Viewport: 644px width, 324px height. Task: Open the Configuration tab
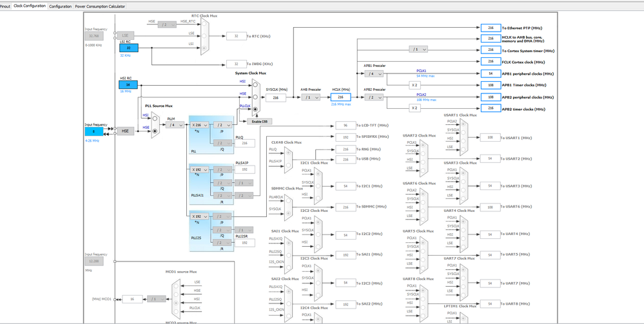[61, 6]
